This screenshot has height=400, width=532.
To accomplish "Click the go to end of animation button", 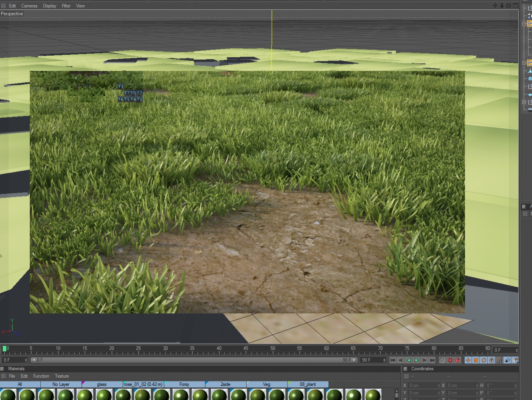I will pos(432,360).
